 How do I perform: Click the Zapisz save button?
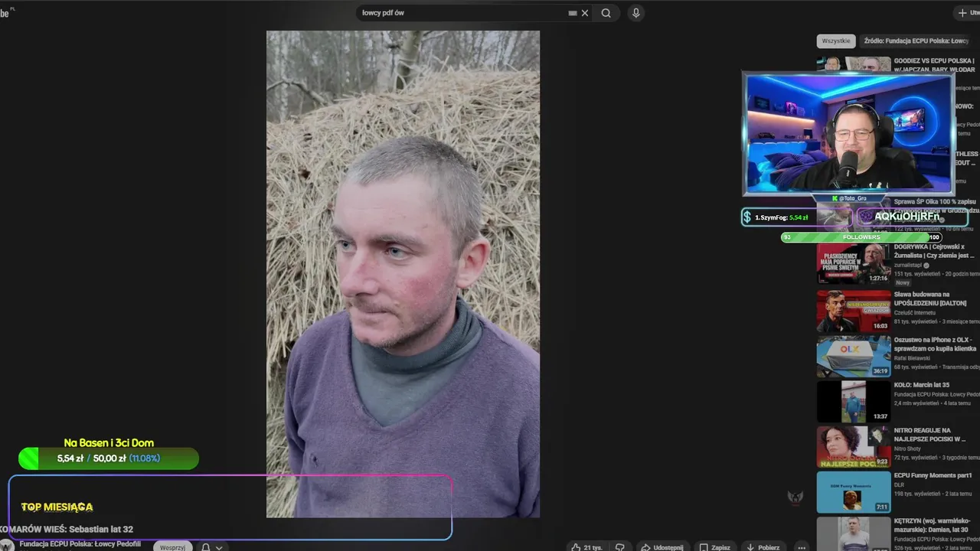tap(715, 547)
